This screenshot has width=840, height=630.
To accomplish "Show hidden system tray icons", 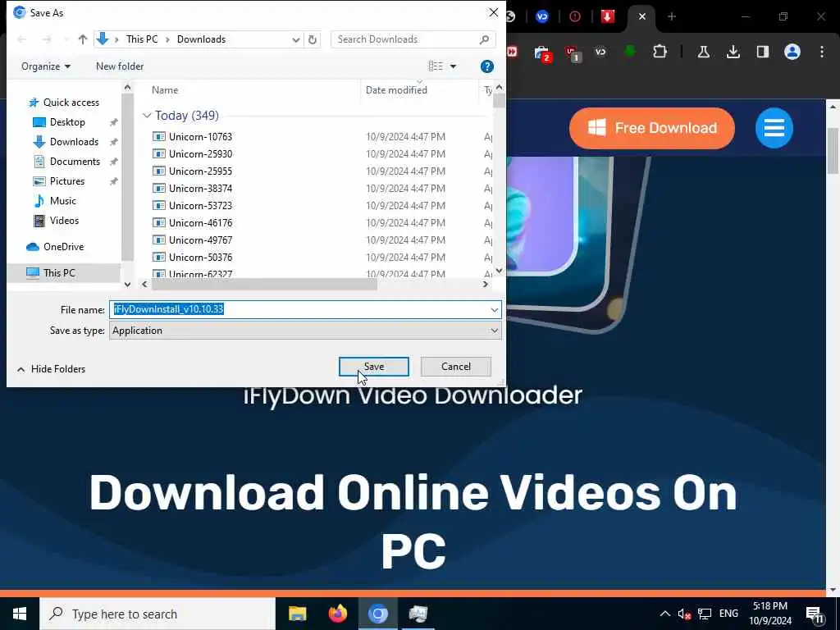I will point(664,614).
